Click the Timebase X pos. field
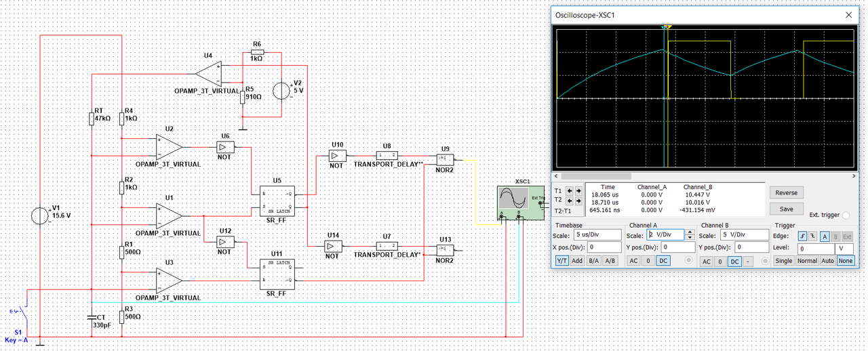 (604, 247)
